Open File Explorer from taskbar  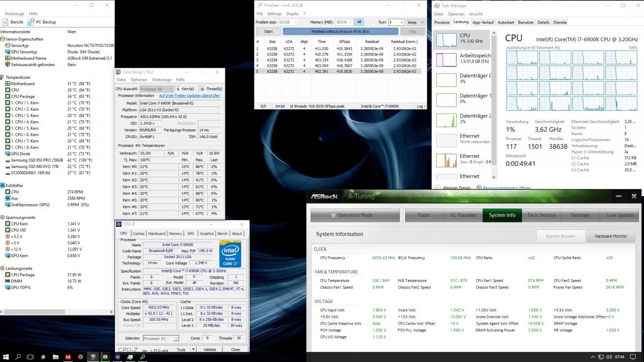coord(56,357)
